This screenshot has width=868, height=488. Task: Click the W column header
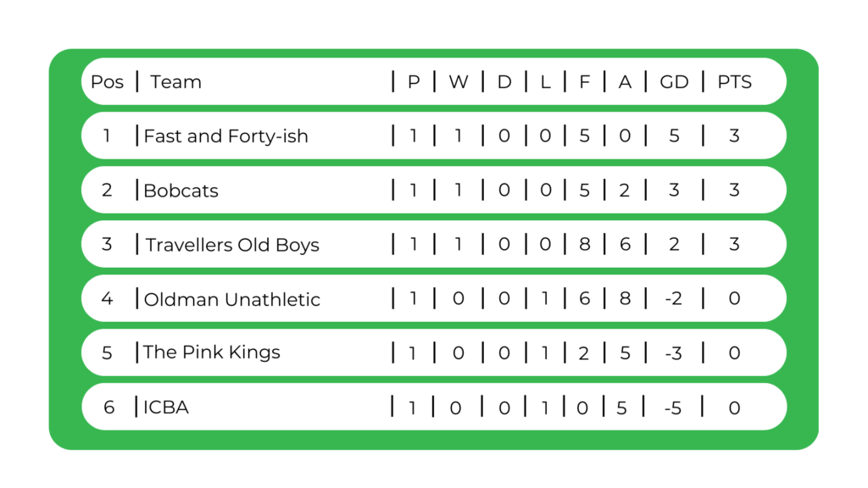coord(458,82)
